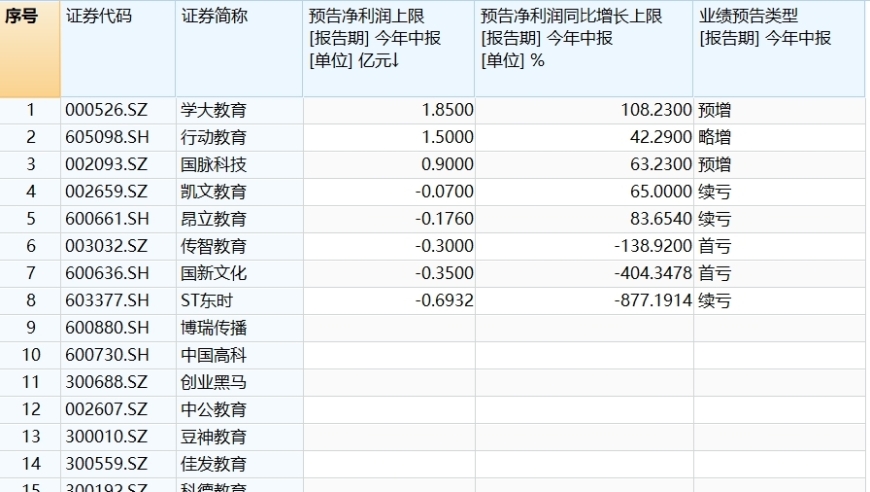Select stock code 003032.SZ
870x492 pixels.
click(x=107, y=246)
